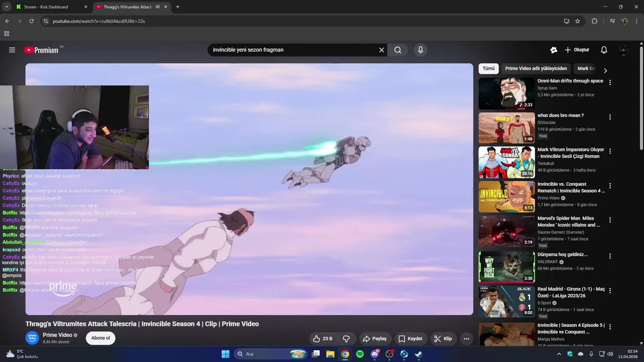The width and height of the screenshot is (644, 362).
Task: Open Chrome three-dot menu
Action: point(636,21)
